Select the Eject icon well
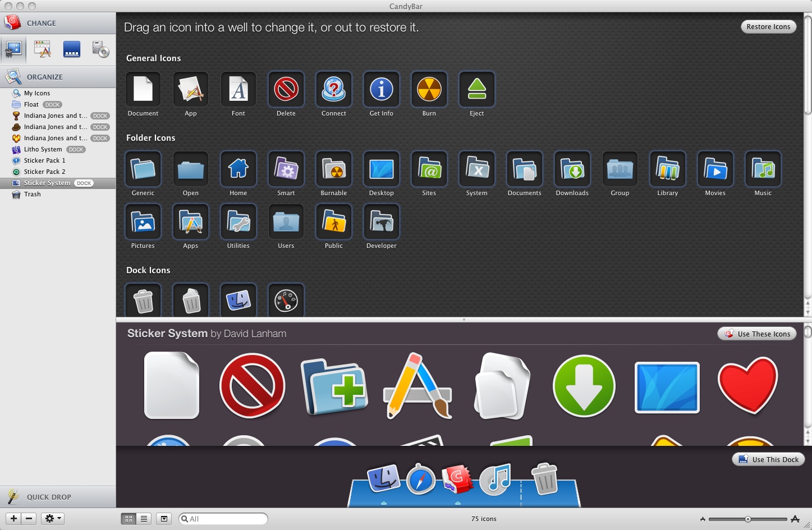 pyautogui.click(x=477, y=89)
